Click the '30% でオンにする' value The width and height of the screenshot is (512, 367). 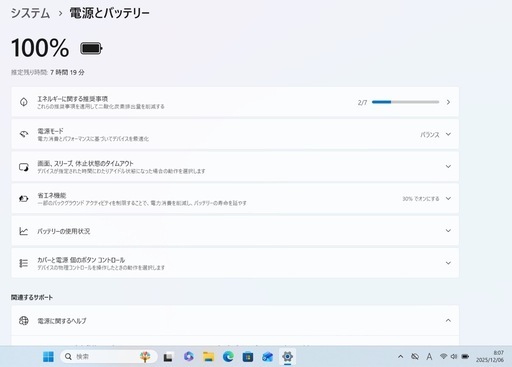pyautogui.click(x=421, y=199)
